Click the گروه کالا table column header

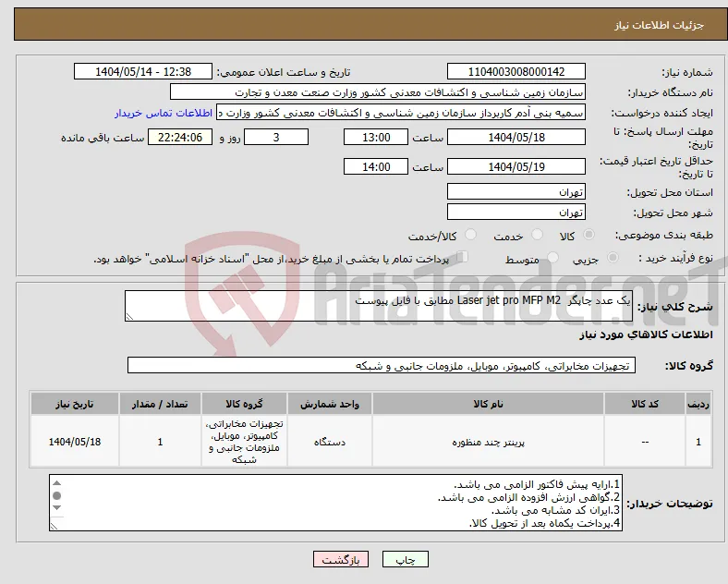[x=244, y=404]
